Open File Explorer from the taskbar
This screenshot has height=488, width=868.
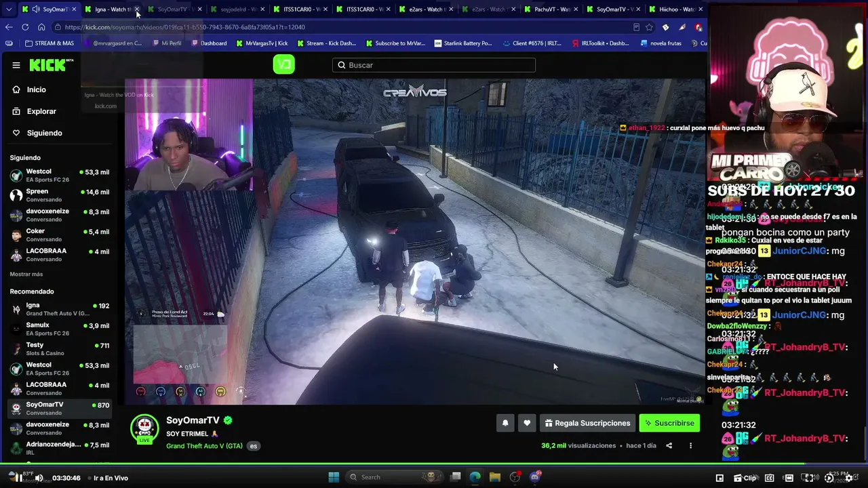point(495,477)
